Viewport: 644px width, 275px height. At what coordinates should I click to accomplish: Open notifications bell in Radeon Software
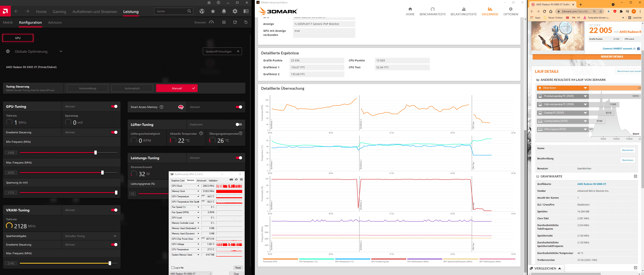(224, 11)
